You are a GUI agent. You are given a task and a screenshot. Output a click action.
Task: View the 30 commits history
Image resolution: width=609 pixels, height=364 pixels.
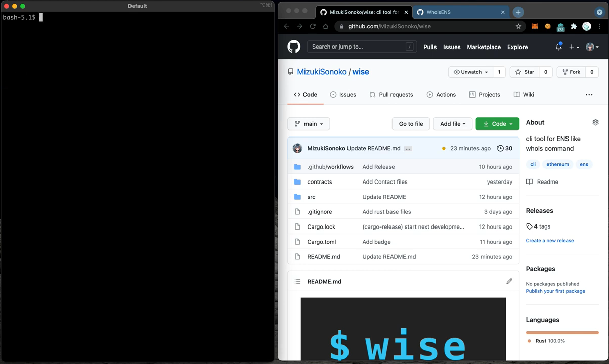click(x=505, y=148)
